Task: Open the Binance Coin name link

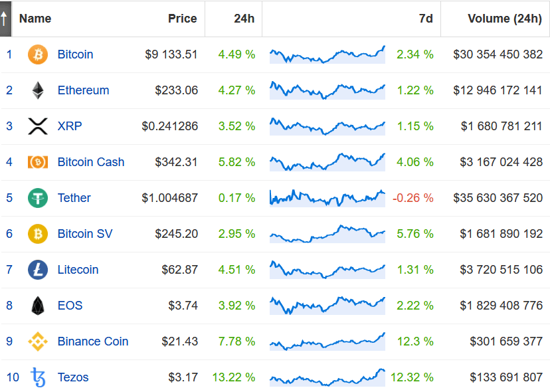Action: click(93, 342)
